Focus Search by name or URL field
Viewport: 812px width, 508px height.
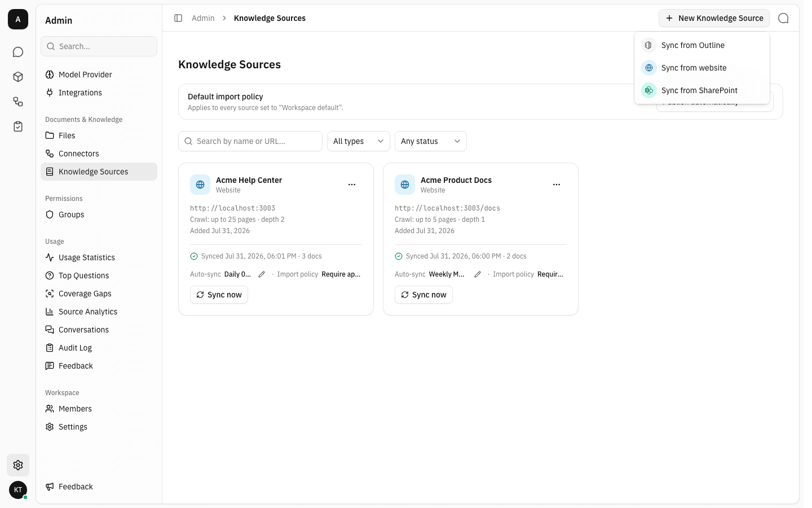[250, 141]
